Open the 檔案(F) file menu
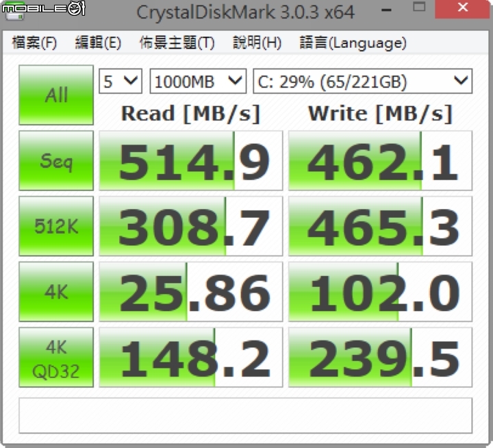Viewport: 493px width, 448px height. [x=34, y=42]
